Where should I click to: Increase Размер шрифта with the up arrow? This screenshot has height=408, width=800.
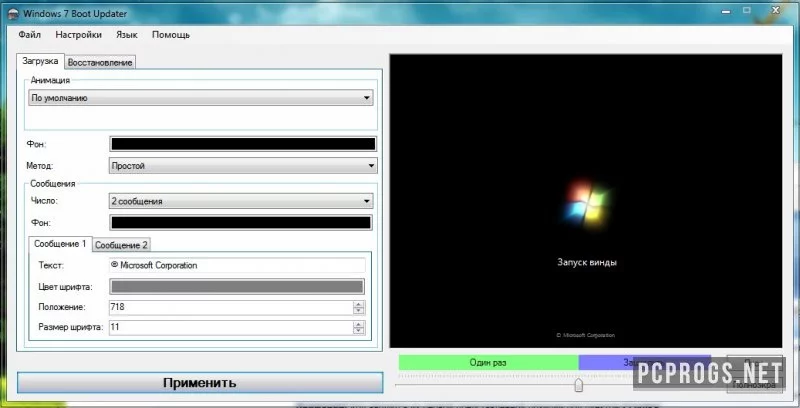click(x=359, y=324)
